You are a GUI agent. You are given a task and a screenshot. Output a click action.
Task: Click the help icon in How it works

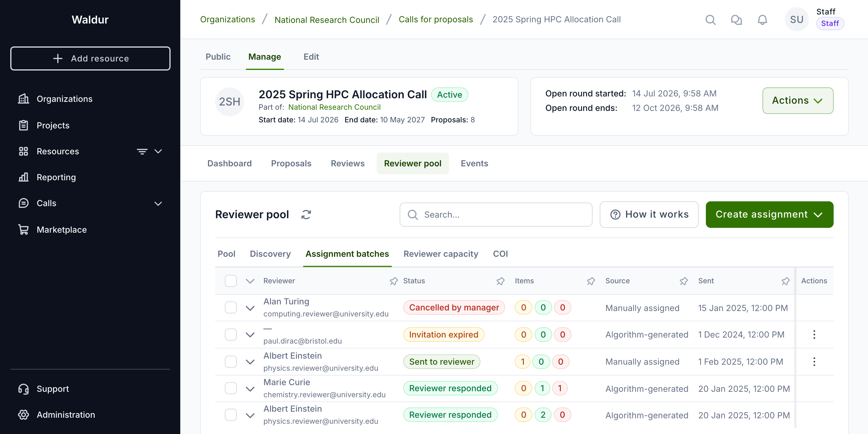pos(615,215)
